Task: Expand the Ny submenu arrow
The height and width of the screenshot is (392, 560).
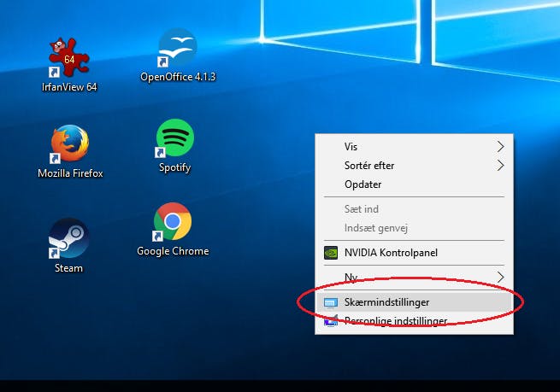Action: click(x=500, y=278)
